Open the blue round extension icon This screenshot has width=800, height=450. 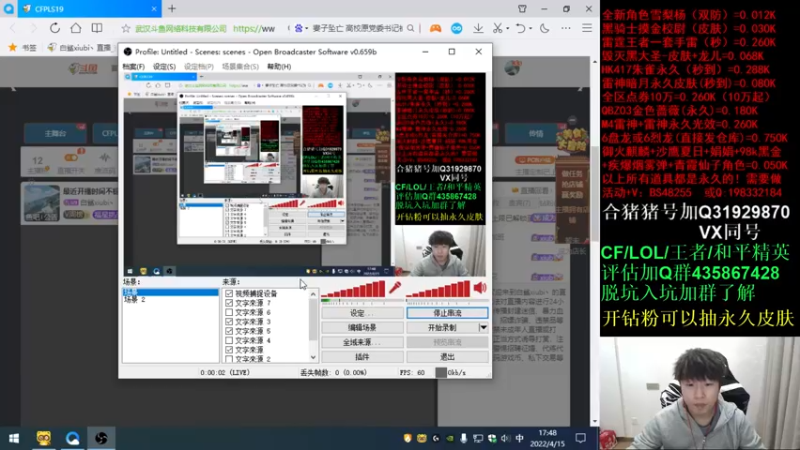(457, 29)
